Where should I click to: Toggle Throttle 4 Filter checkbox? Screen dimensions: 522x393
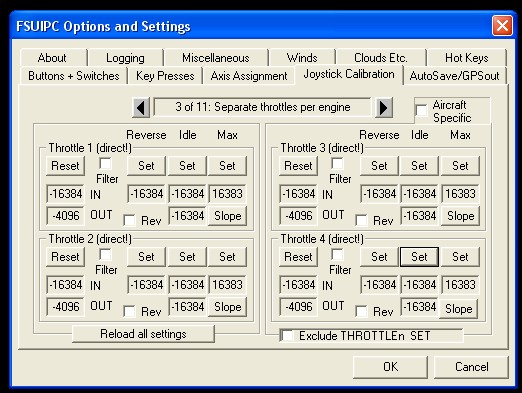pyautogui.click(x=337, y=255)
